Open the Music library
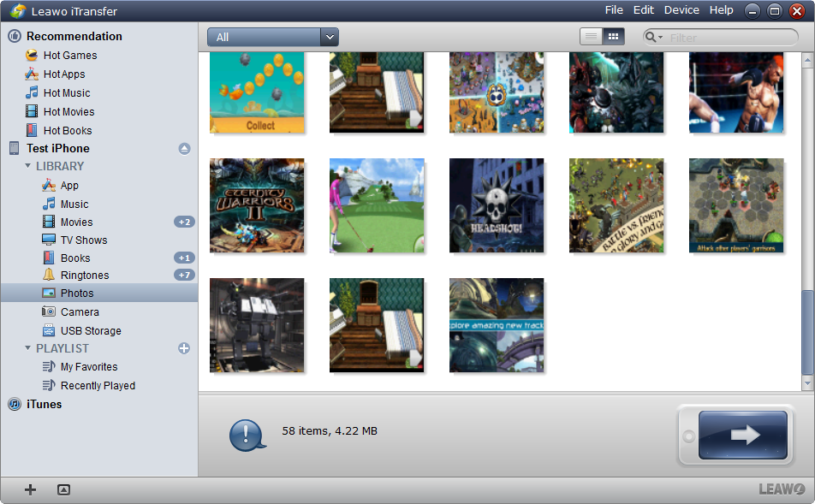 click(x=74, y=205)
